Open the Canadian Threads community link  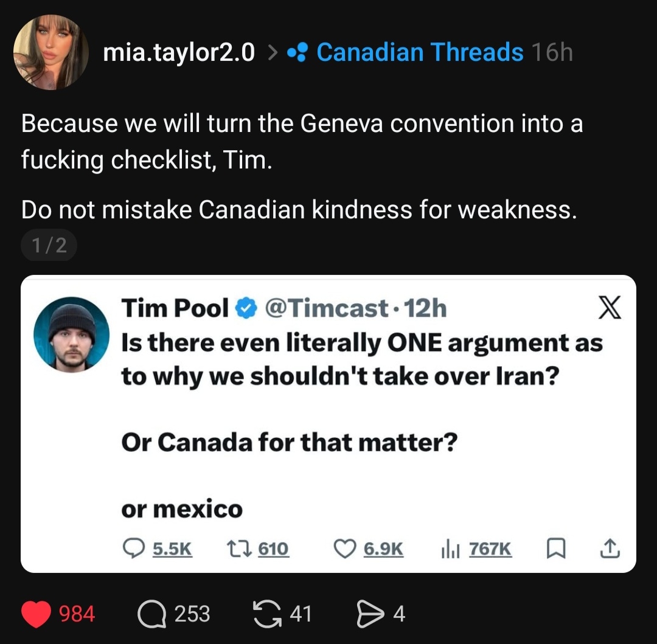click(x=420, y=53)
